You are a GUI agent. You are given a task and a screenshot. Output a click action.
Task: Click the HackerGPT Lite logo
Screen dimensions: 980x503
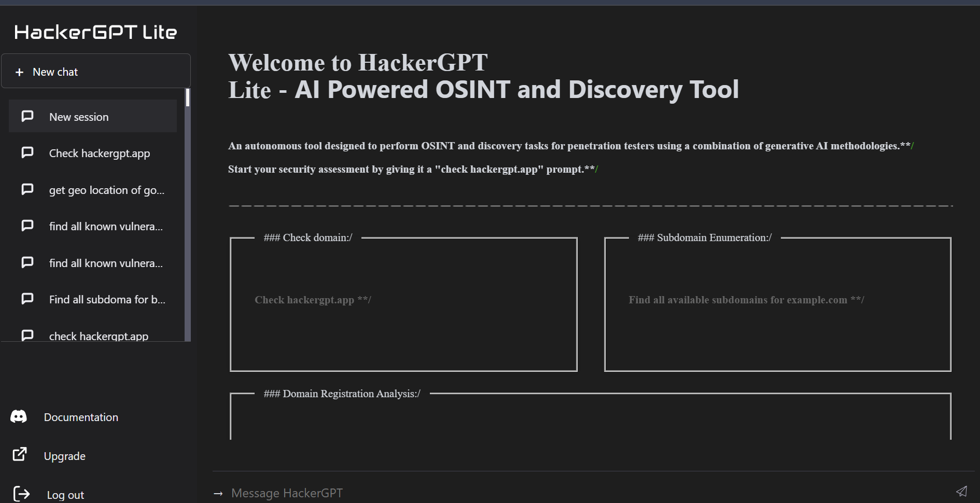(95, 32)
